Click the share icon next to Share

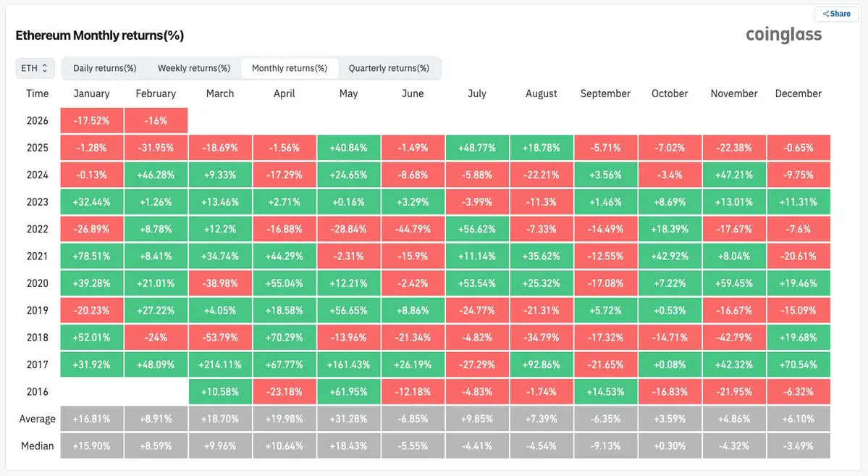[825, 14]
